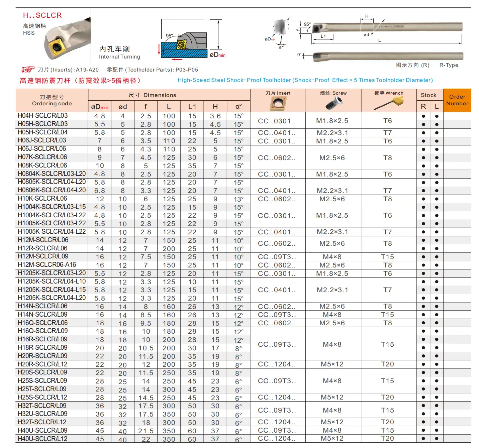The image size is (479, 448).
Task: Click the round gray øDmin bore diagram
Action: pos(281,27)
